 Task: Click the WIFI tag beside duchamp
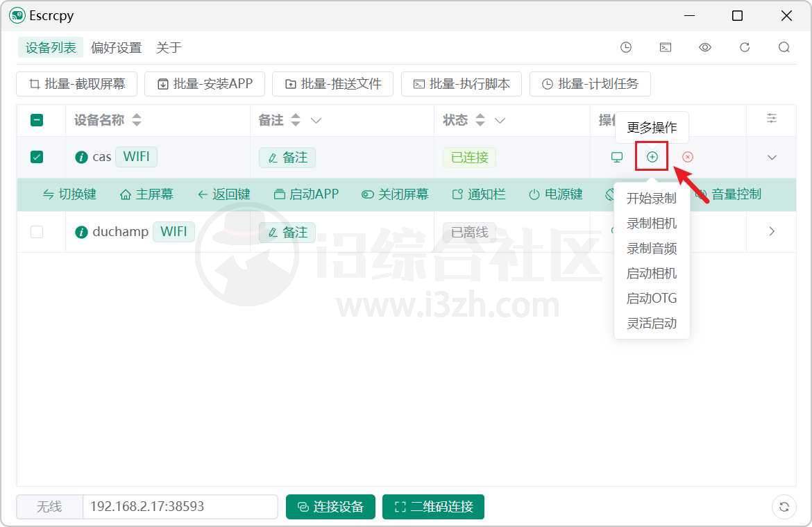tap(174, 231)
